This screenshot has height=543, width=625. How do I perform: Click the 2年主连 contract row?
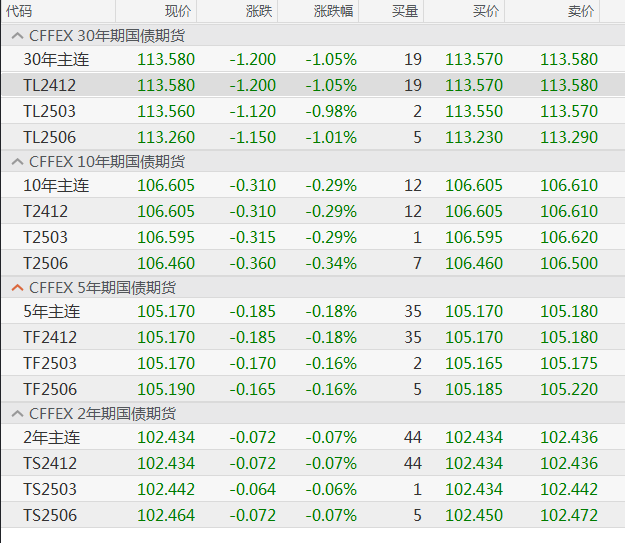[52, 437]
